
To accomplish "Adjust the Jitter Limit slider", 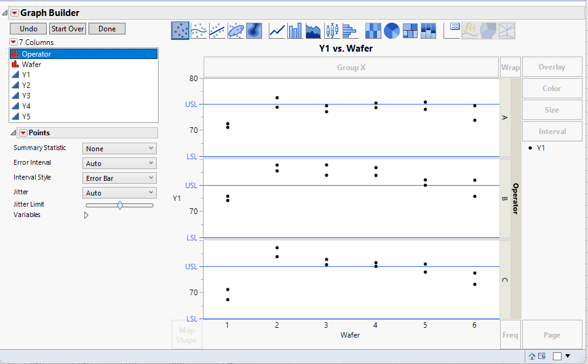I will [x=121, y=205].
